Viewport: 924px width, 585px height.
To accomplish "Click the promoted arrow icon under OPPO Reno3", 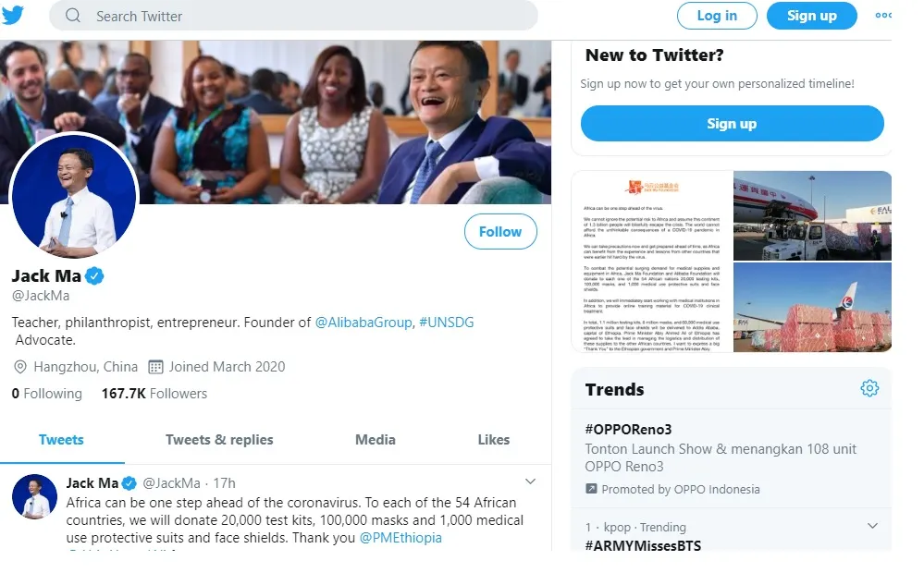I will pos(591,489).
